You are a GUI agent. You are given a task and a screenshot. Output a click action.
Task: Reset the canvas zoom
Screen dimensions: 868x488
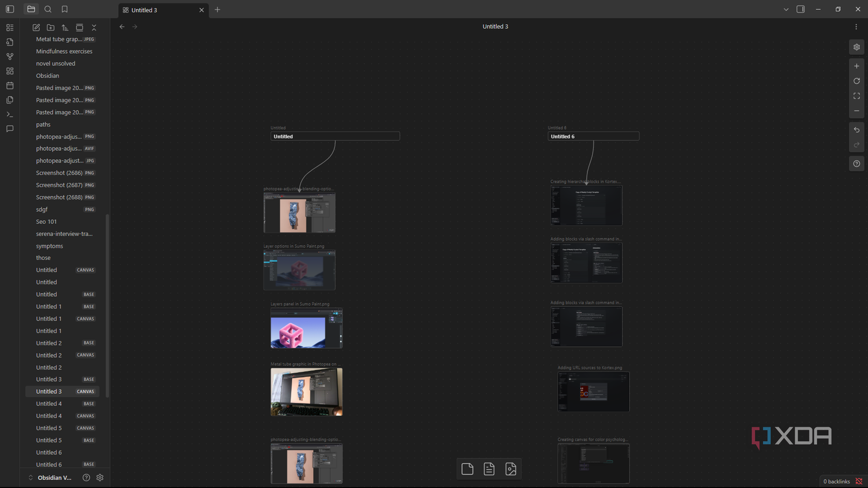click(x=856, y=81)
